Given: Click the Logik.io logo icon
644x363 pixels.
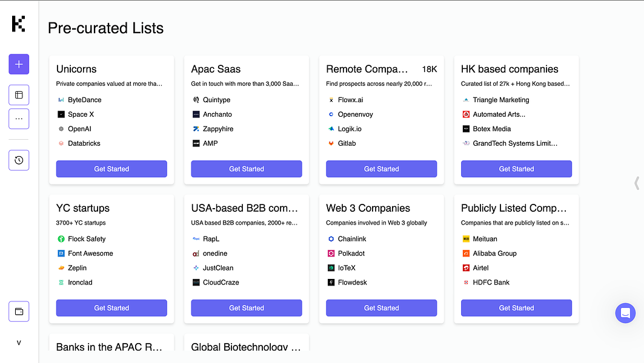Looking at the screenshot, I should (x=331, y=129).
